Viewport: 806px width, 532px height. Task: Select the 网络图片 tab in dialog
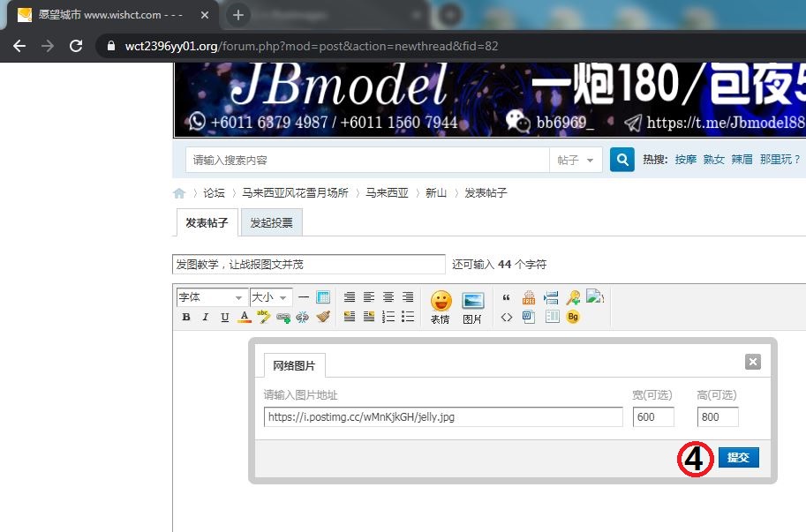coord(294,365)
